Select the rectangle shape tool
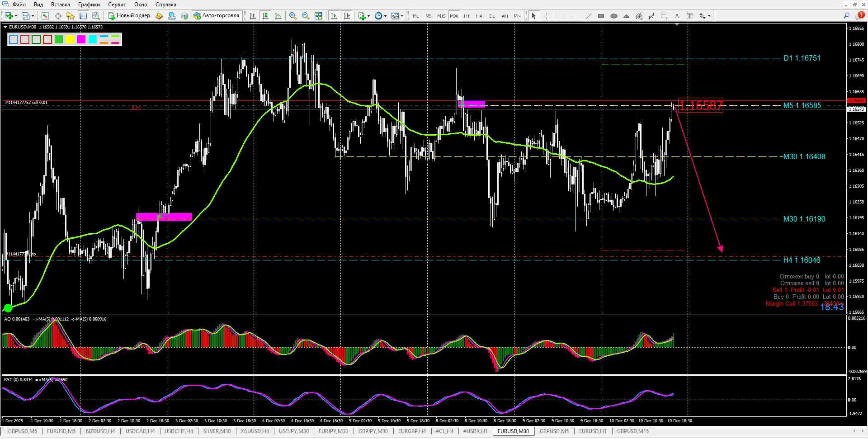This screenshot has width=868, height=439. tap(601, 16)
